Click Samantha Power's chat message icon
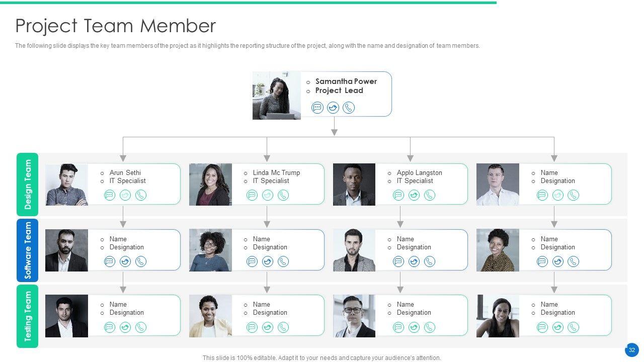Screen dimensions: 644x362 tap(317, 108)
